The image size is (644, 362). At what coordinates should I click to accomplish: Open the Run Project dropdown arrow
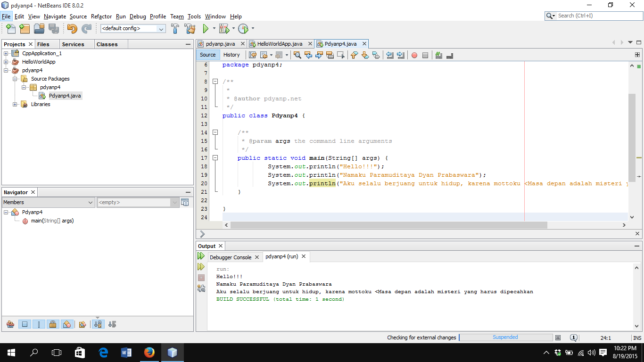coord(214,29)
